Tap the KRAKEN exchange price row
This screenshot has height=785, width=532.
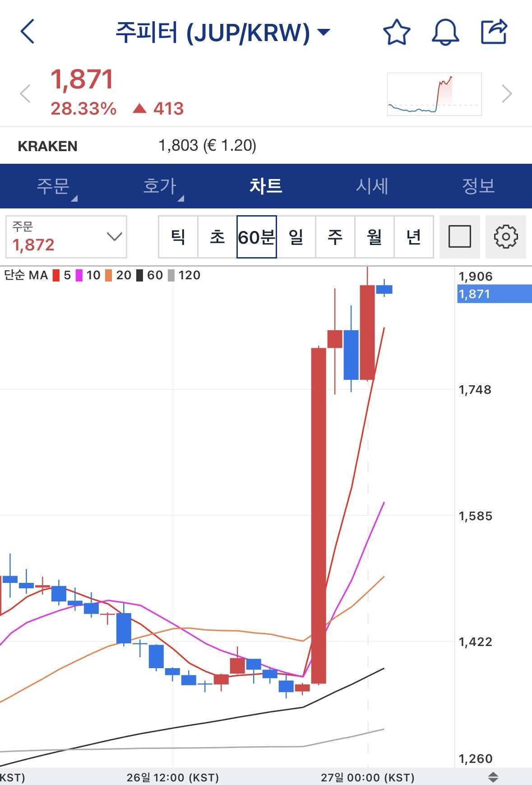point(135,145)
